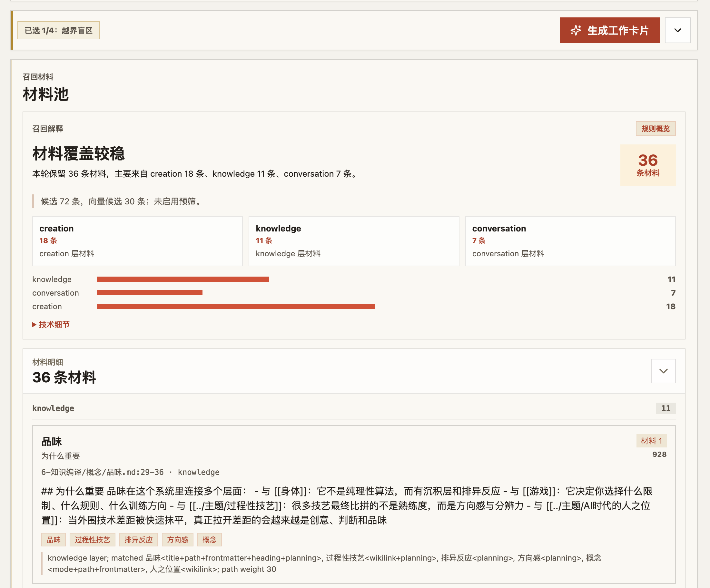Click the sparkle icon in 生成工作卡片
Viewport: 710px width, 588px height.
576,30
